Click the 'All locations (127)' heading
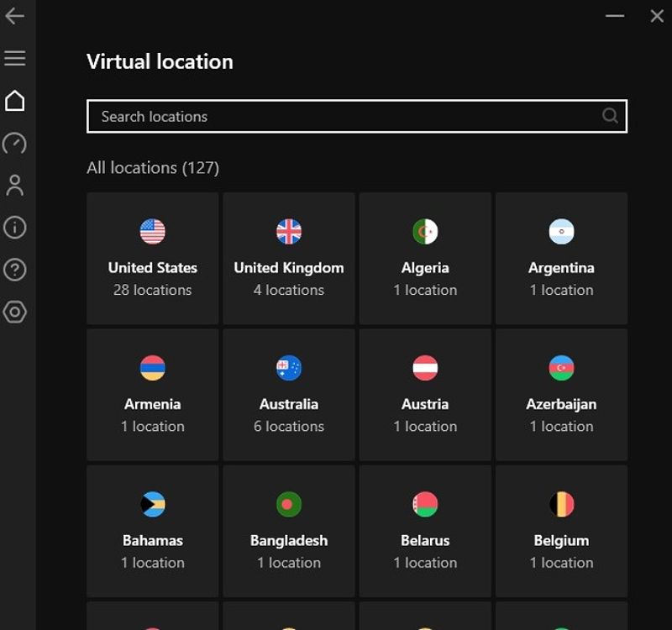 pos(153,167)
